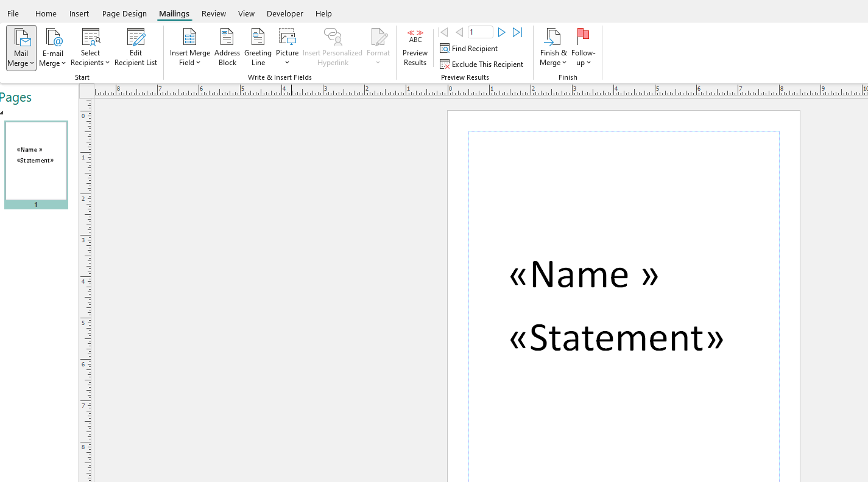Open the Mailings tab
Screen dimensions: 868x482
(x=174, y=13)
